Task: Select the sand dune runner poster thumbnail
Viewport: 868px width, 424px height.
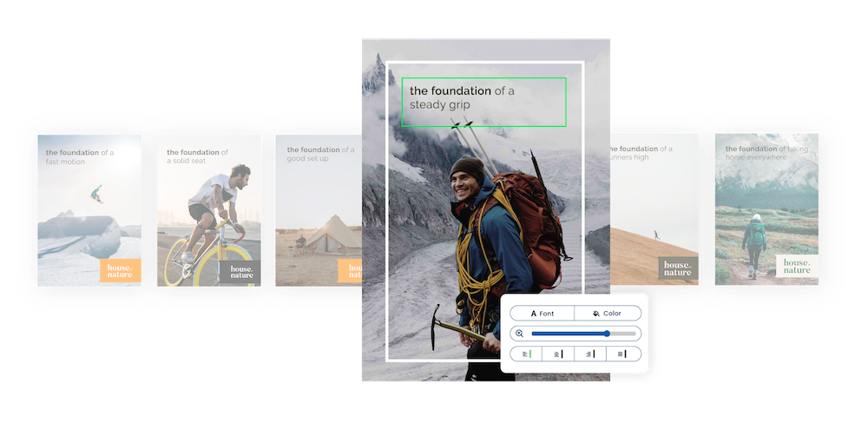Action: 655,209
